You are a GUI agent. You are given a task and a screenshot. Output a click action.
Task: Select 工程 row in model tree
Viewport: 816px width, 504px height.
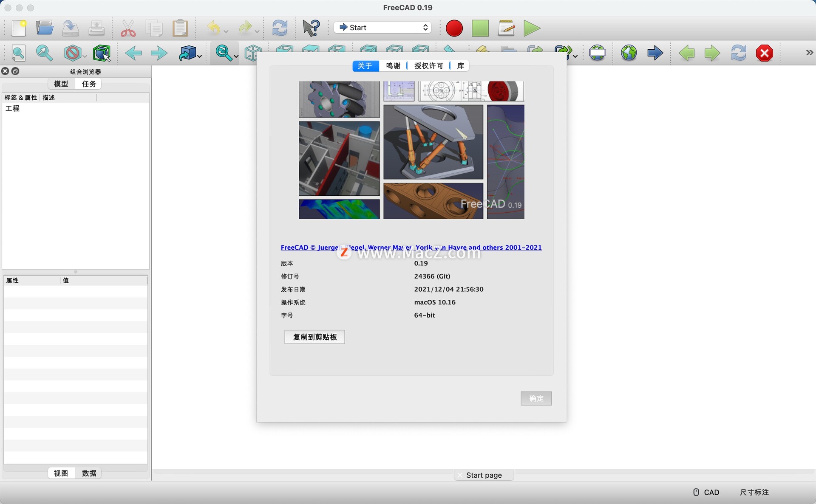[76, 109]
